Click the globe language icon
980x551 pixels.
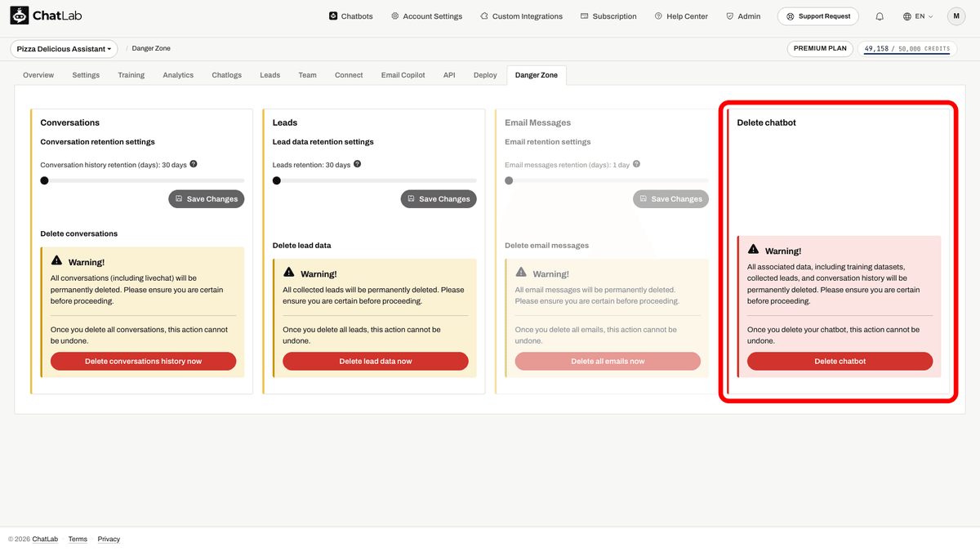[907, 16]
